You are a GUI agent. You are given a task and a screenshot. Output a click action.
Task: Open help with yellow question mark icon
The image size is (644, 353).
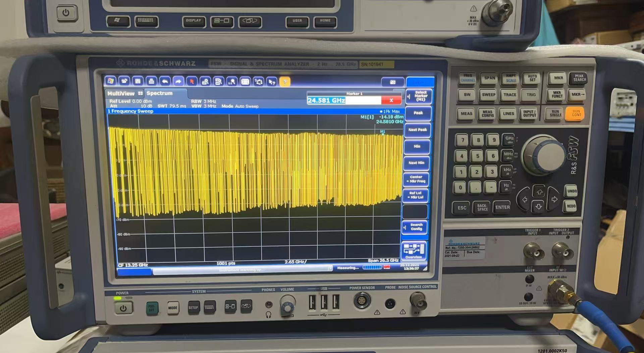tap(285, 82)
